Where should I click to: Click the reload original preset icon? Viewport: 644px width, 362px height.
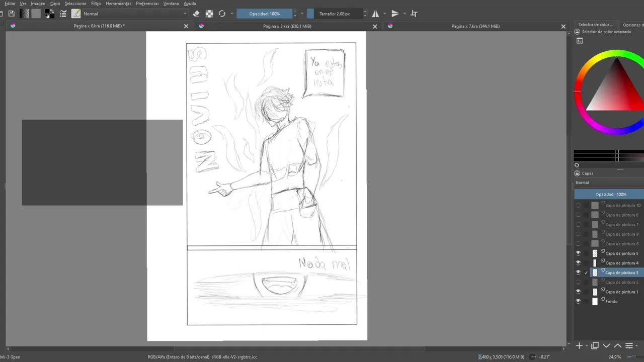[x=222, y=14]
